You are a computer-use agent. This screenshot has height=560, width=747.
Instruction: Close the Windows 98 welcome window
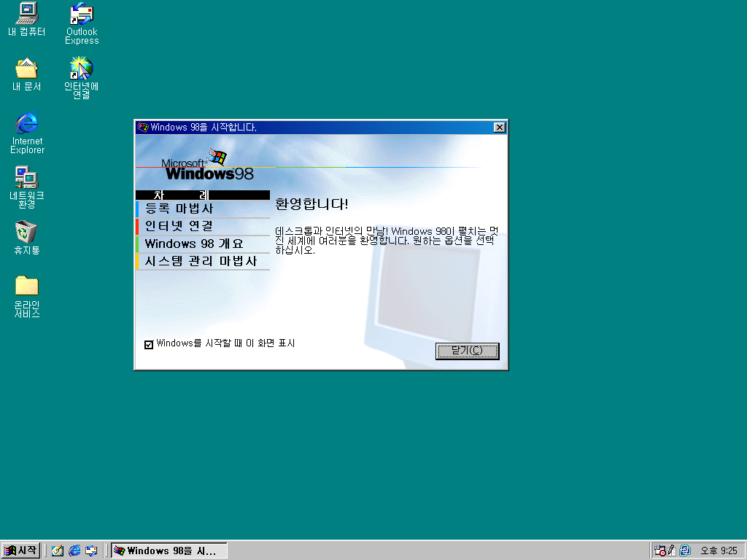(499, 127)
